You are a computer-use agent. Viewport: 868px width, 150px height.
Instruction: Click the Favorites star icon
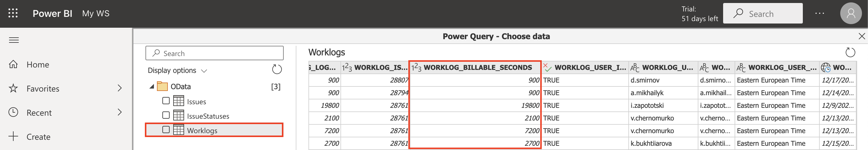tap(13, 88)
